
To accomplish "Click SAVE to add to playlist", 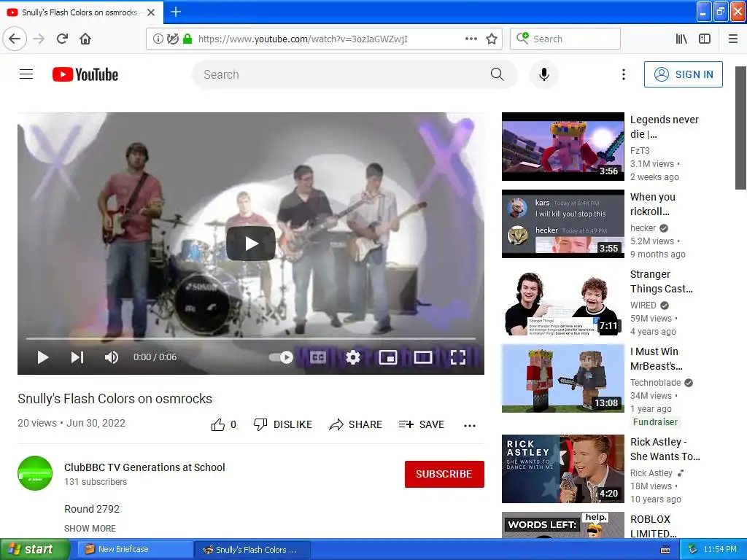I will pos(422,424).
